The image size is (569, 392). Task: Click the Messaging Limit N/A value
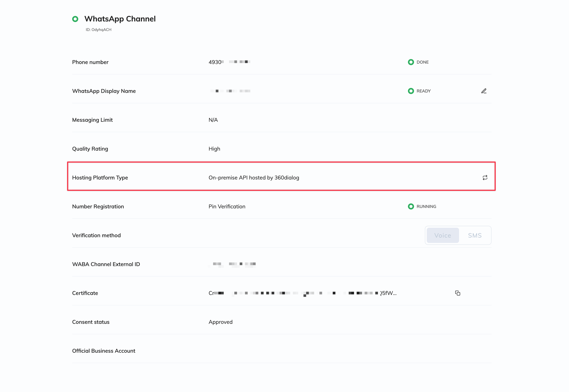213,120
